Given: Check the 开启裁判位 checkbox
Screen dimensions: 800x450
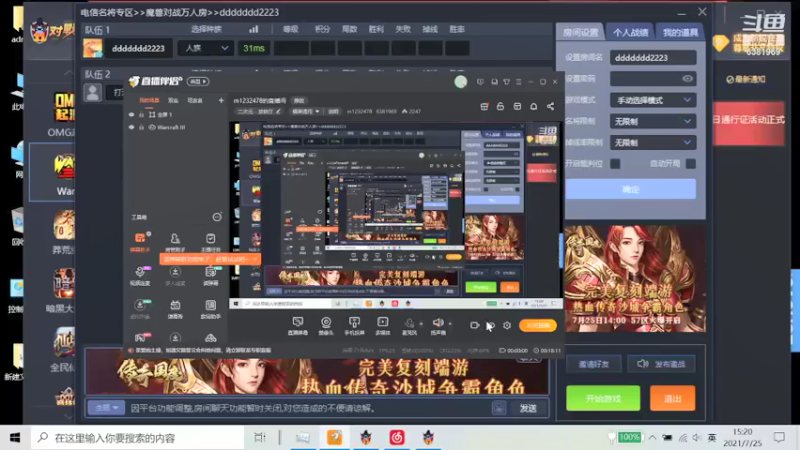Looking at the screenshot, I should (x=615, y=164).
